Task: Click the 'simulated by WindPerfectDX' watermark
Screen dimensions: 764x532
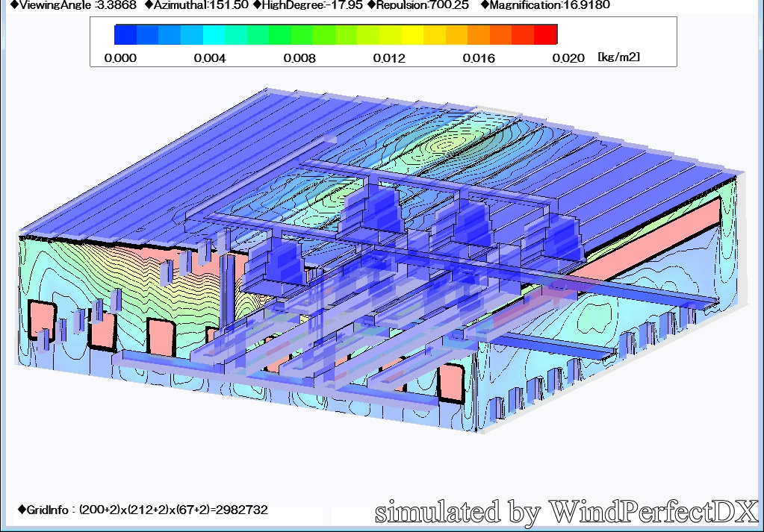Action: pos(566,512)
